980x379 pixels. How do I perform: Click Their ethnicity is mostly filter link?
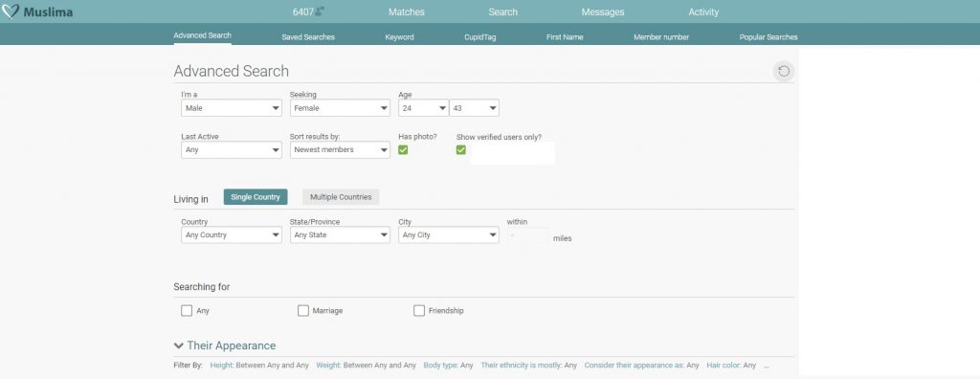click(x=522, y=366)
